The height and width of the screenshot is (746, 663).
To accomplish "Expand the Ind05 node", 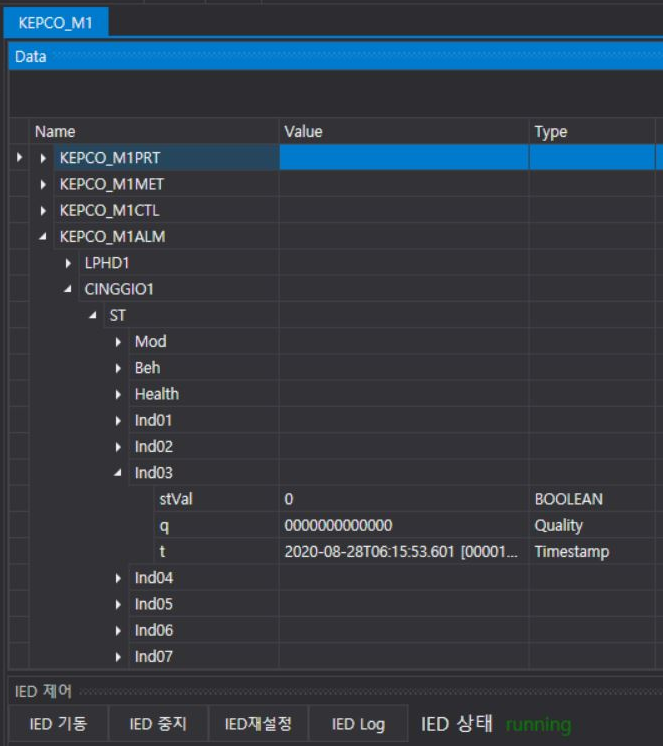I will coord(118,604).
